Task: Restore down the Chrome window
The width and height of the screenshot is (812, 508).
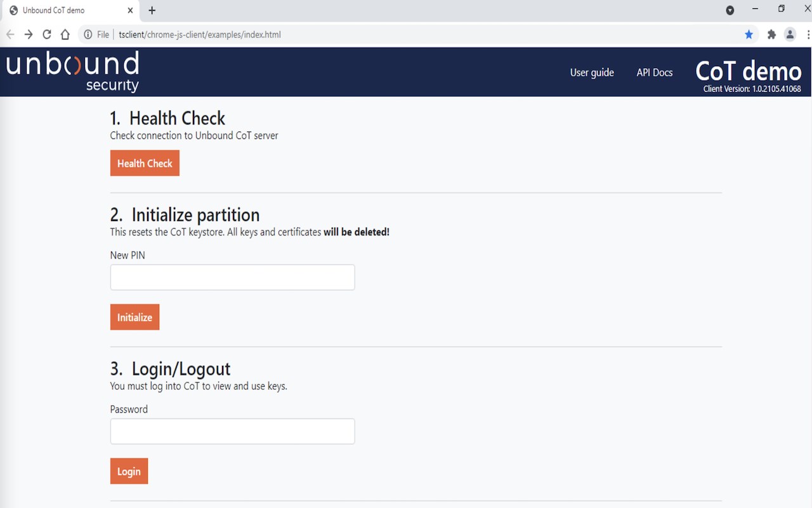Action: [782, 9]
